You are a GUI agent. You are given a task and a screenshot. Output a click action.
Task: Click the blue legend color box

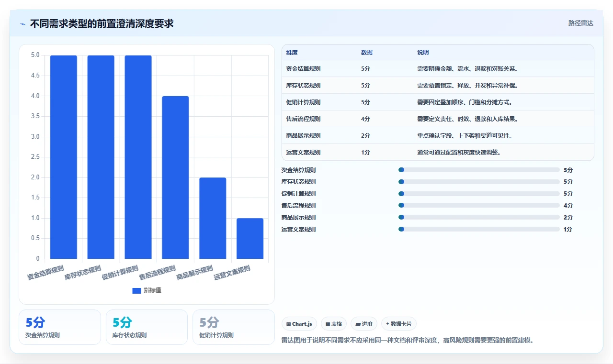(136, 290)
